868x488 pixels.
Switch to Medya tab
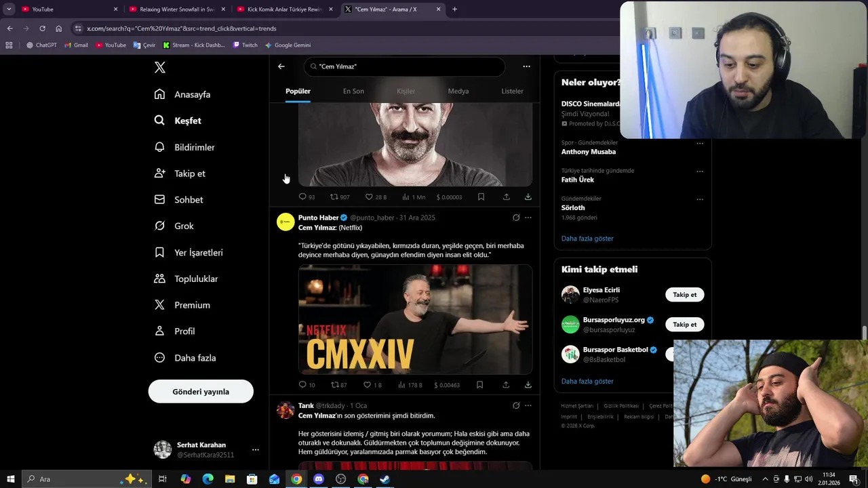point(458,91)
